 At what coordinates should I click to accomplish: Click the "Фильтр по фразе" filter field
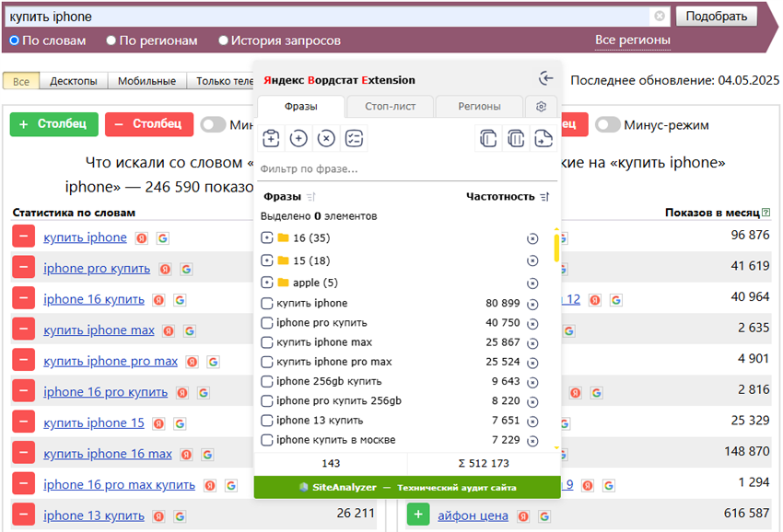click(407, 168)
